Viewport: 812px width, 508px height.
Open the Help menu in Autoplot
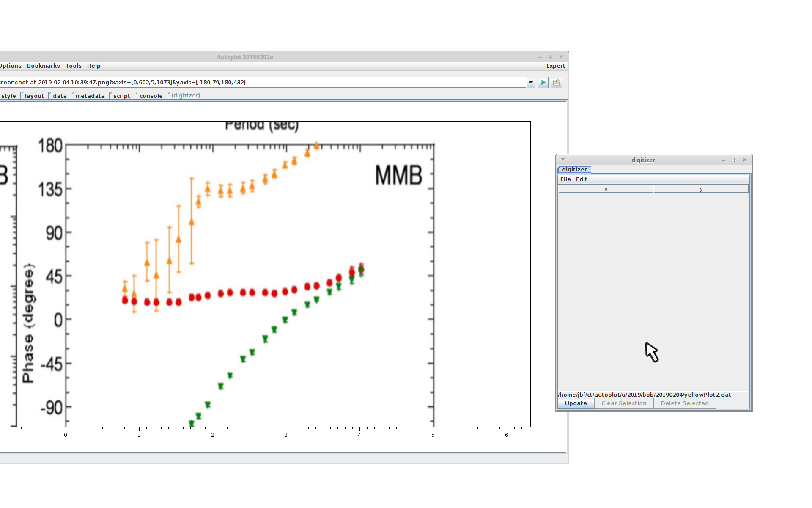93,66
